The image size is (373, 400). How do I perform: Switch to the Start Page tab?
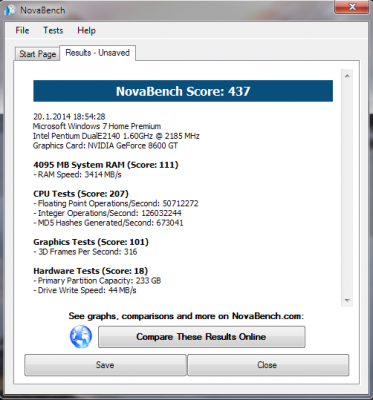[37, 54]
